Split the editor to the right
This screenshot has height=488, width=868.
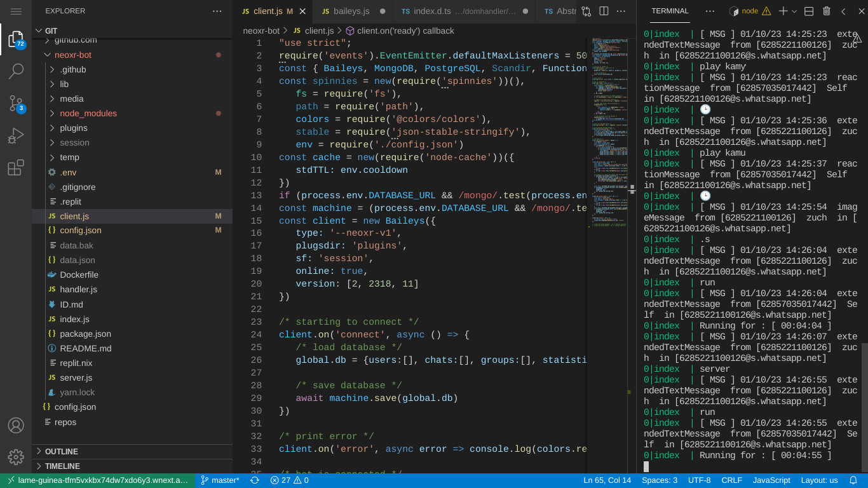click(x=604, y=11)
